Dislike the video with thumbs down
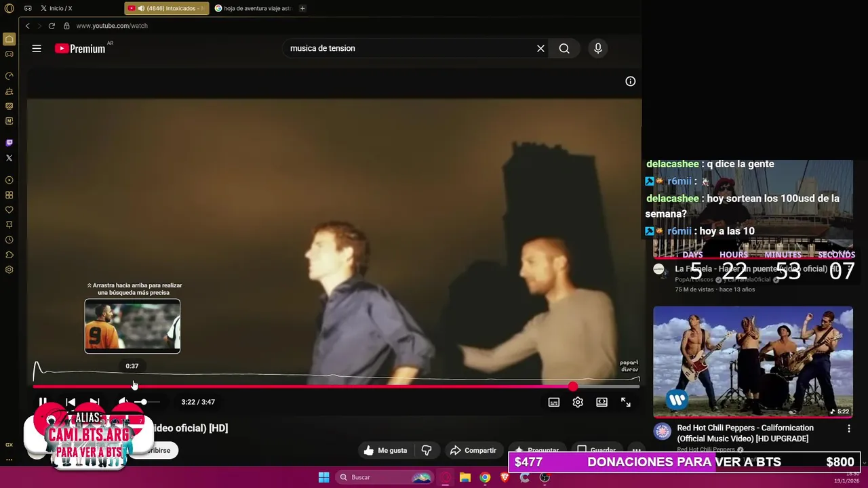Image resolution: width=868 pixels, height=488 pixels. coord(427,450)
